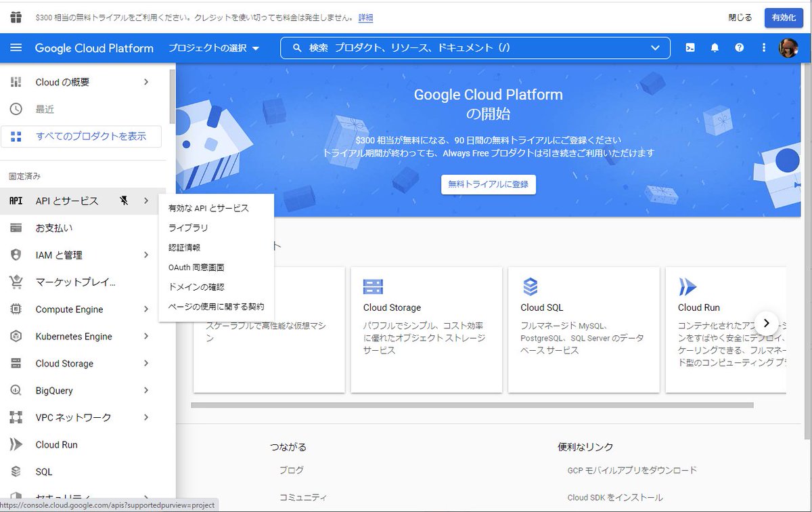Image resolution: width=812 pixels, height=512 pixels.
Task: Open the Cloud SQL product card
Action: tap(584, 330)
